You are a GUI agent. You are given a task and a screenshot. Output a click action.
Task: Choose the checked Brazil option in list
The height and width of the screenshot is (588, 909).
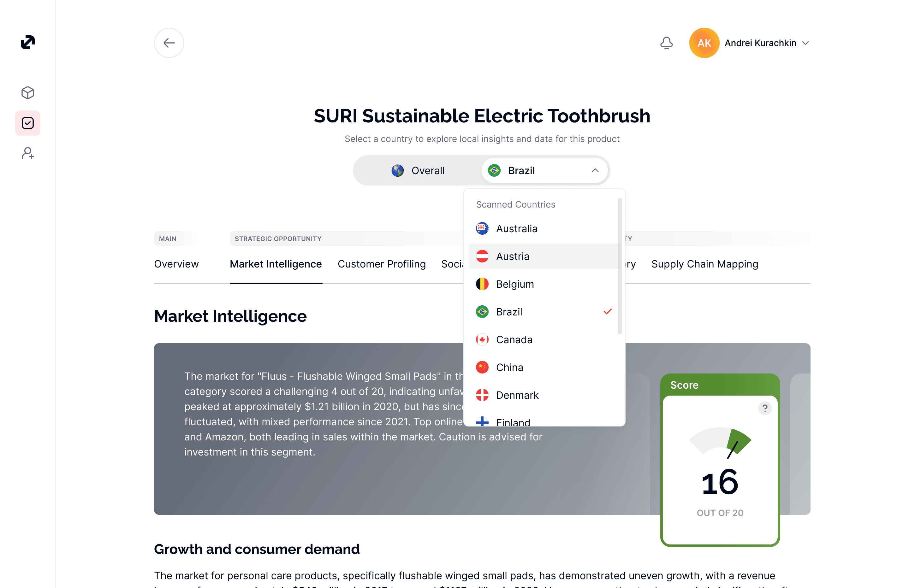509,312
